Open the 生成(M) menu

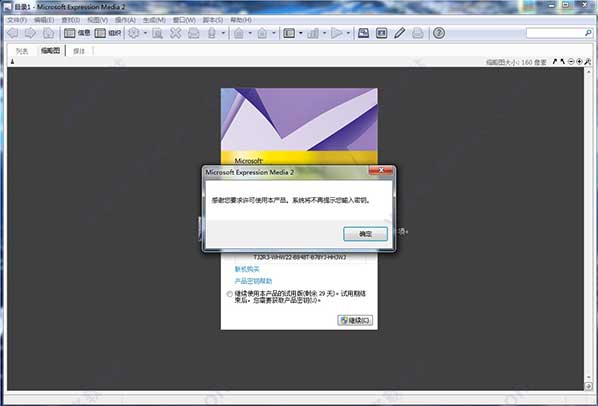[x=154, y=20]
